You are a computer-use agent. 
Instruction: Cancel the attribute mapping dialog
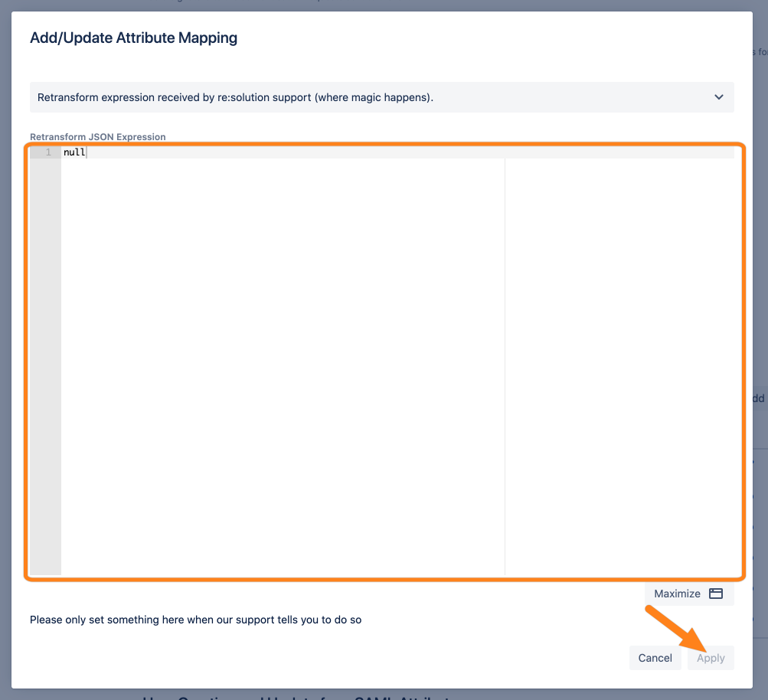point(655,658)
